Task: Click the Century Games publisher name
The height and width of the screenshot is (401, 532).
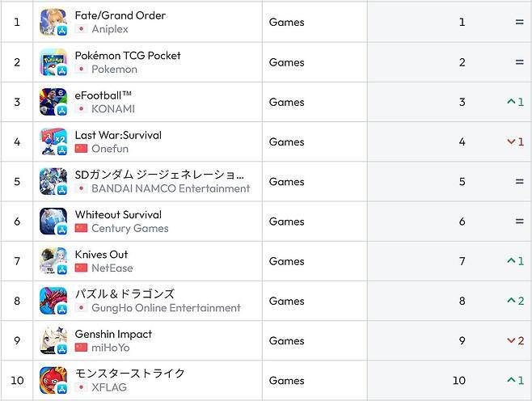Action: [x=129, y=228]
